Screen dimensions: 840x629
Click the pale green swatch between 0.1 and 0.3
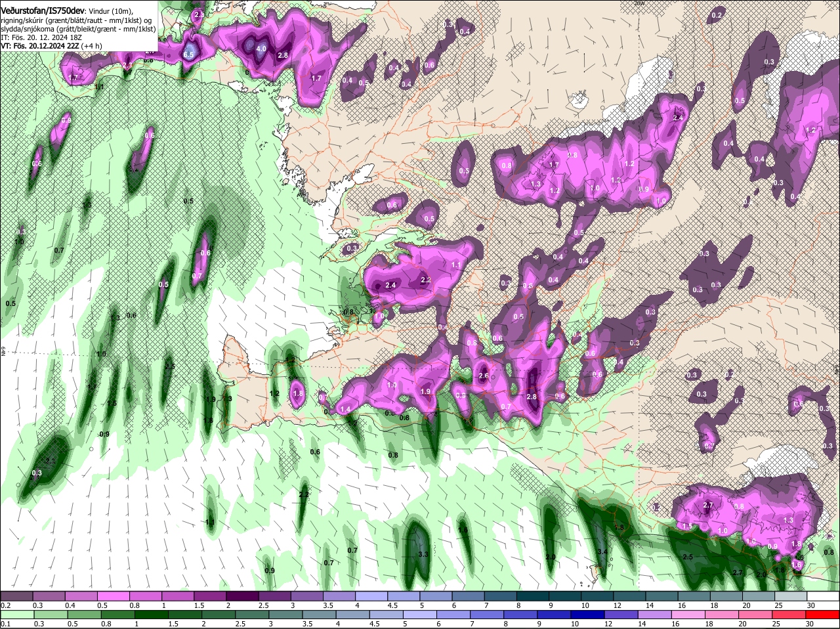tap(18, 614)
